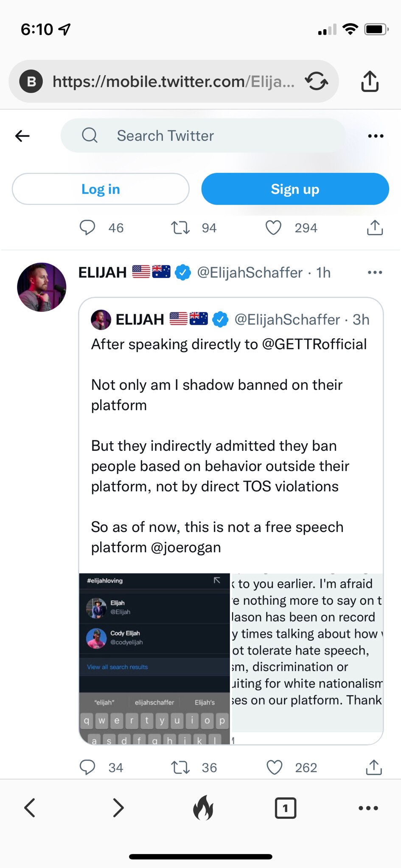Open the three-dot menu on ELIJAH's tweet
This screenshot has height=868, width=401.
(x=375, y=273)
